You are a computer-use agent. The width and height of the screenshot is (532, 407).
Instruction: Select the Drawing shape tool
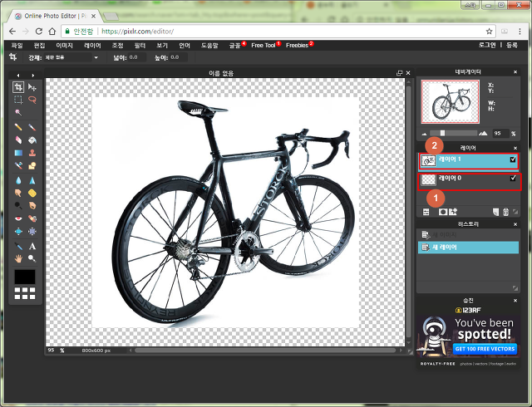(32, 165)
